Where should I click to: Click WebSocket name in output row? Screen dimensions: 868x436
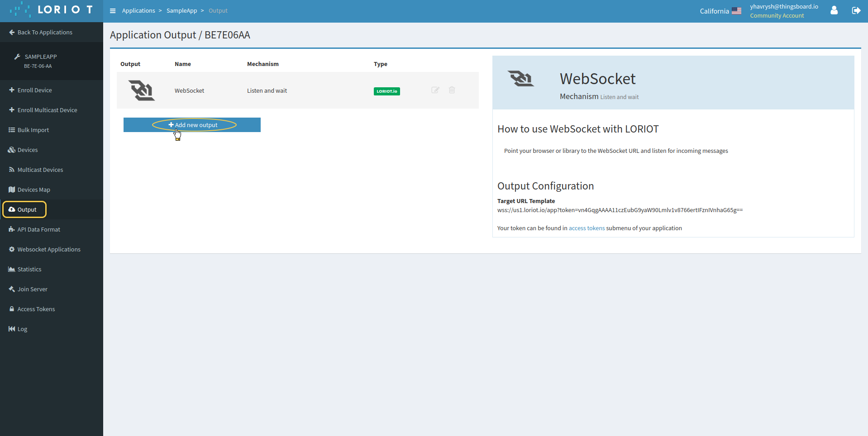pyautogui.click(x=189, y=90)
